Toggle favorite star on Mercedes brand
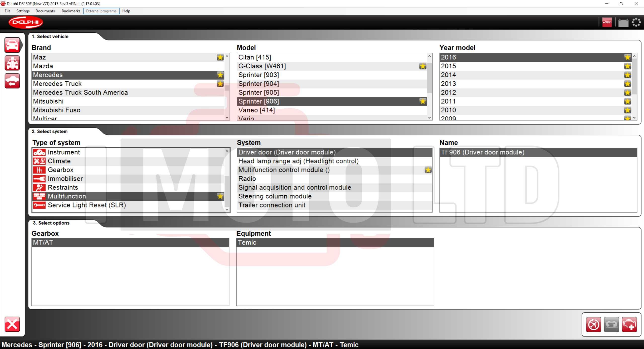 click(220, 75)
